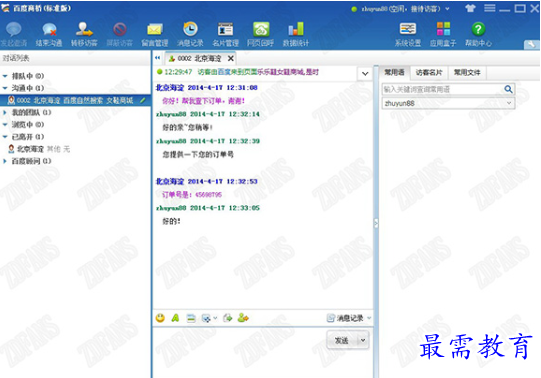Click the sender name 北京海淀 at 12:31:08

(170, 88)
